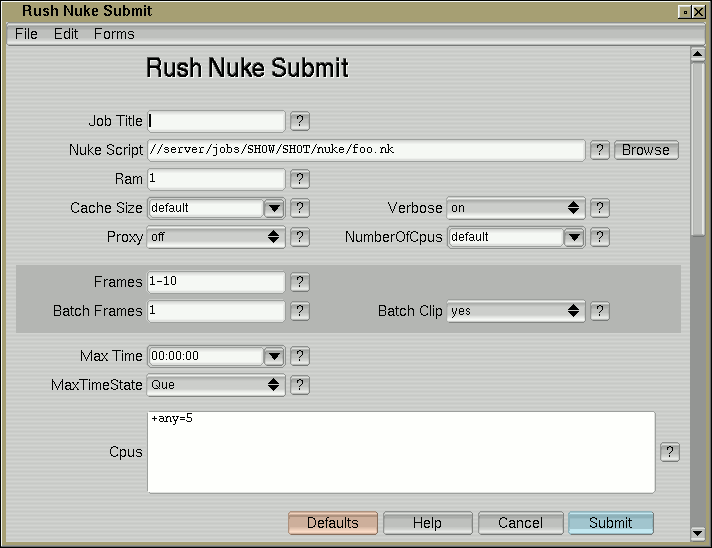Click the Browse button for Nuke Script
712x548 pixels.
tap(646, 150)
